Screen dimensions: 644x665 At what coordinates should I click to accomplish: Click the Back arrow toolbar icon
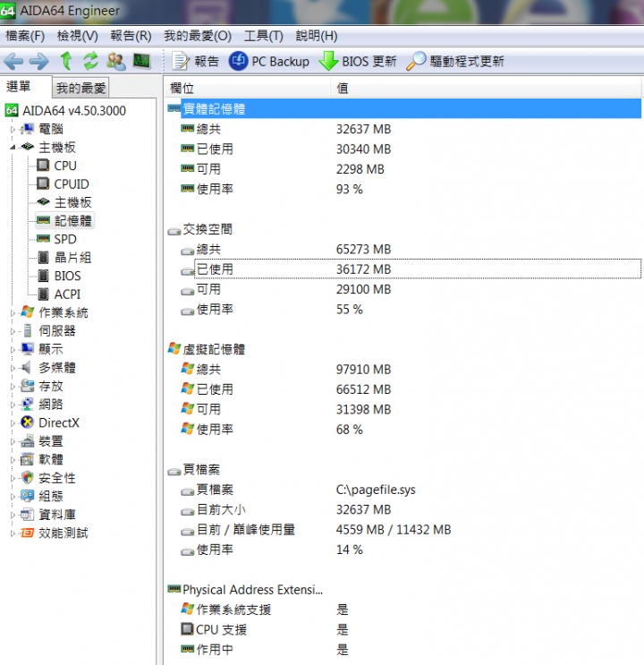coord(13,62)
